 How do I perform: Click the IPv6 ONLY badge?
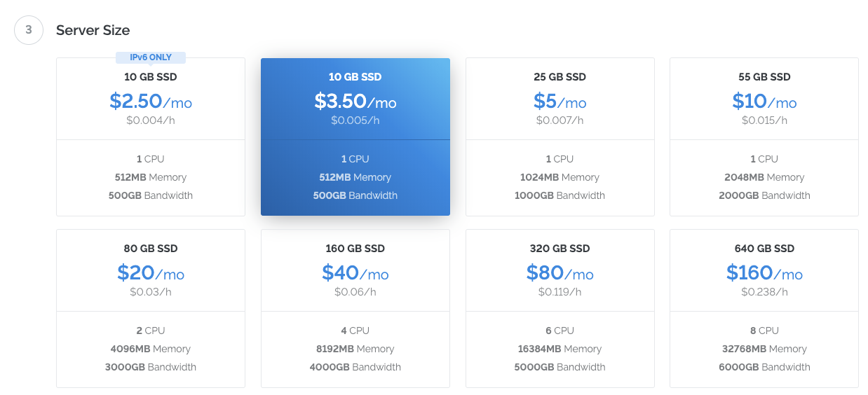click(x=151, y=57)
